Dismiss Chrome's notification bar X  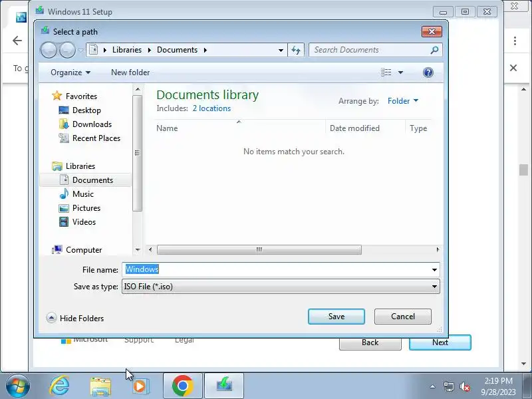[x=513, y=68]
